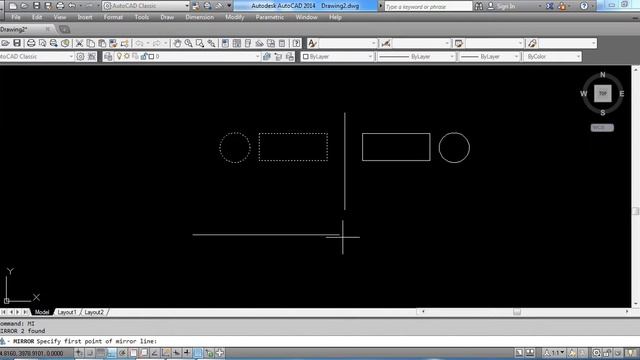Screen dimensions: 640x360
Task: Click the N direction on the ViewCube compass
Action: click(x=602, y=75)
